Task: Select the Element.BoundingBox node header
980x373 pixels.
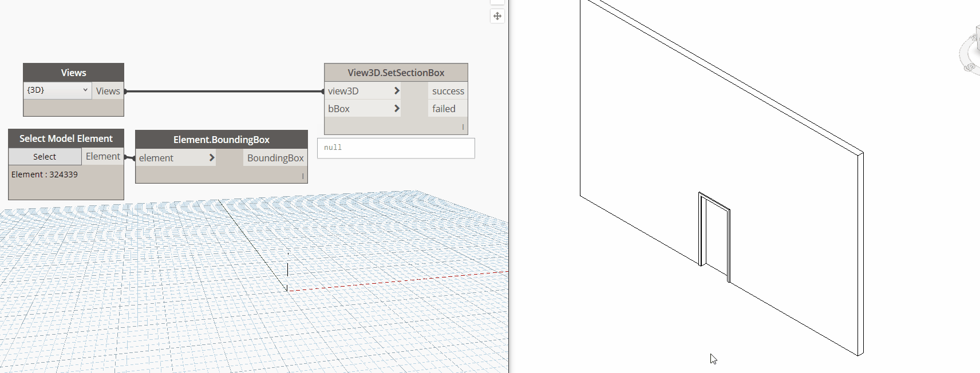Action: (221, 140)
